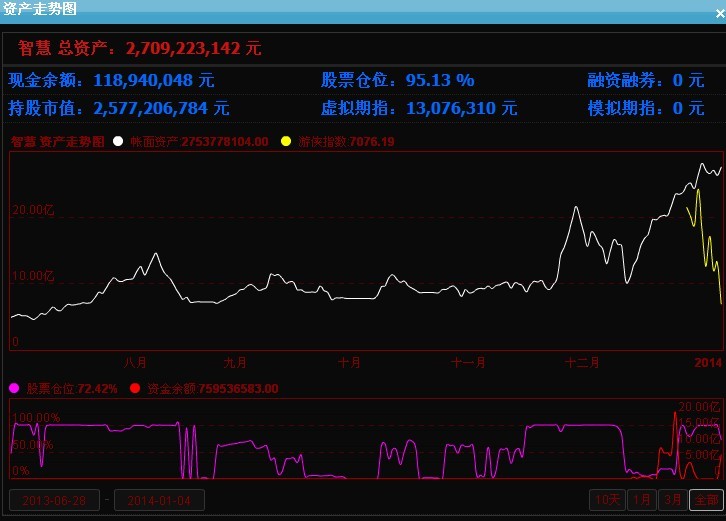Click the 十二月 label on chart axis
Image resolution: width=726 pixels, height=521 pixels.
[582, 362]
